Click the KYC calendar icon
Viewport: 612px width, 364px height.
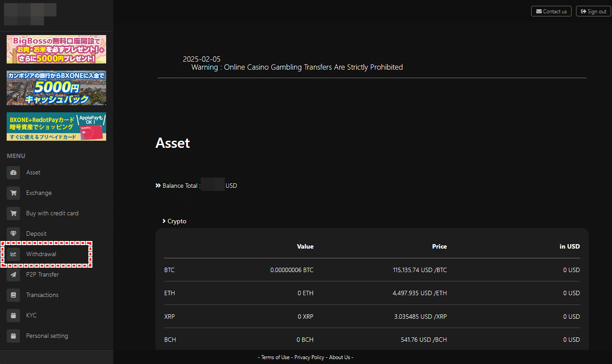coord(13,316)
